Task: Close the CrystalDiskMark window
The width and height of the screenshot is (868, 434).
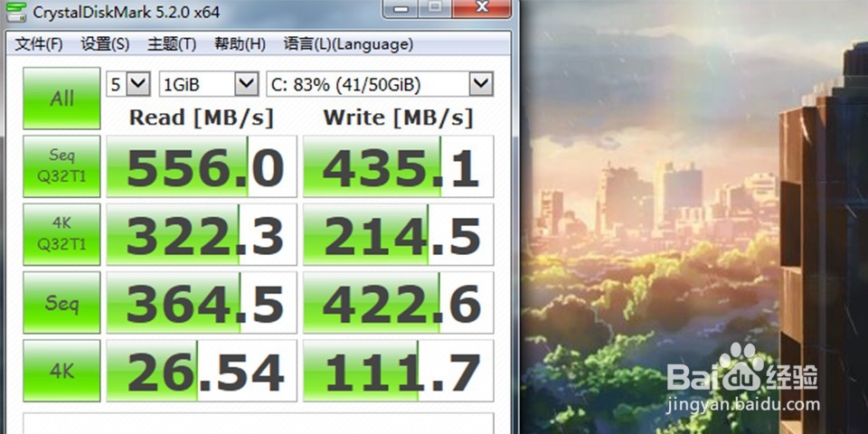Action: point(481,8)
